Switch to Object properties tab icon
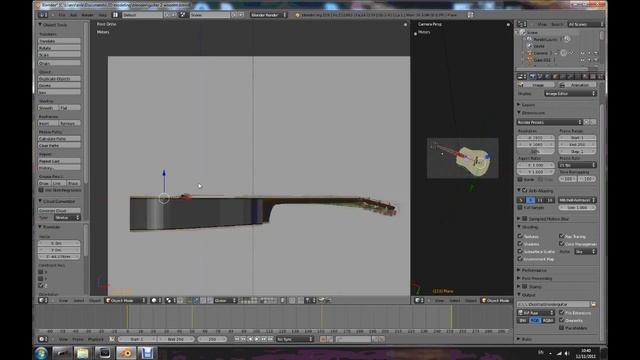Image resolution: width=640 pixels, height=360 pixels. click(x=555, y=76)
